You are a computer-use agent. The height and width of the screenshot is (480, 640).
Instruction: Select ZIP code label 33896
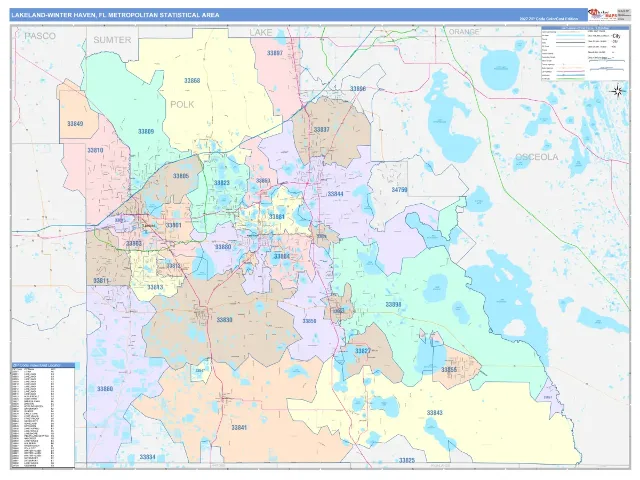coord(358,89)
